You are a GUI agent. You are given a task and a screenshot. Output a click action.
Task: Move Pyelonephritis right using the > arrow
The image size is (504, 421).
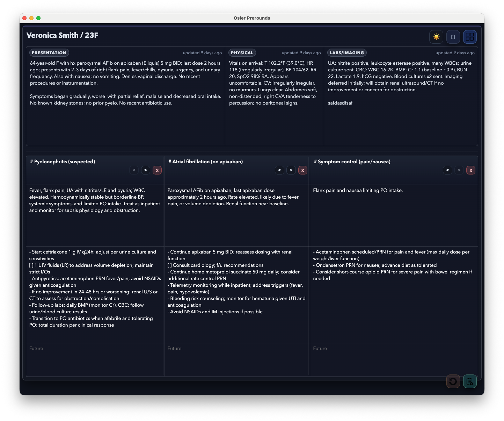(146, 170)
